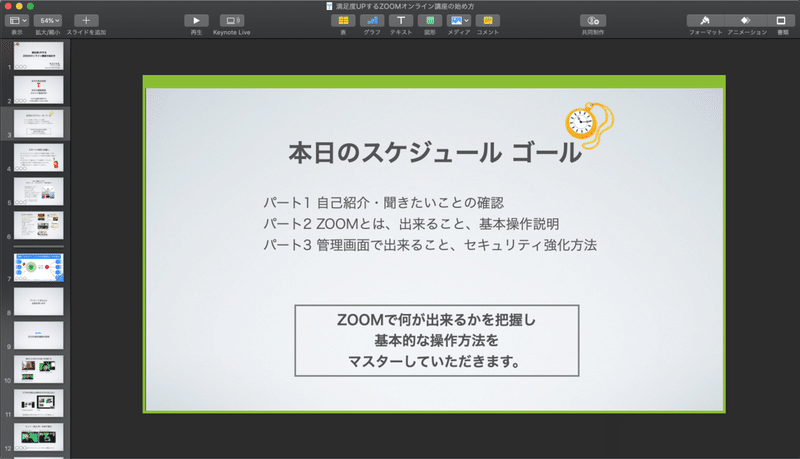Click the slide title 本日のスケジュール ゴール
The image size is (800, 459).
(435, 152)
